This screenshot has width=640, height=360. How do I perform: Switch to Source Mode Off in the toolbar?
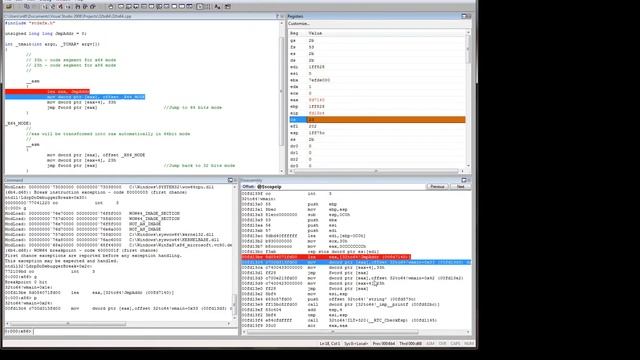[x=208, y=7]
